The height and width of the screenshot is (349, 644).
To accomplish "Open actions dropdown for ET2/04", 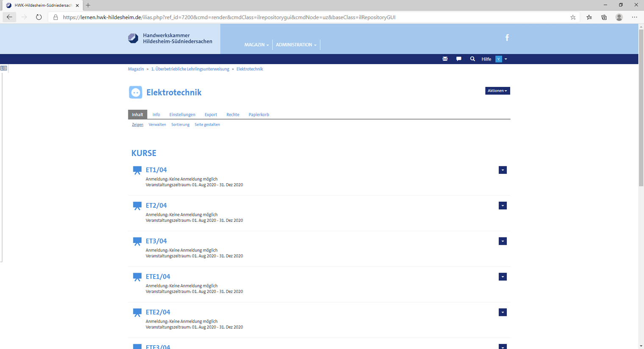I will [x=502, y=206].
